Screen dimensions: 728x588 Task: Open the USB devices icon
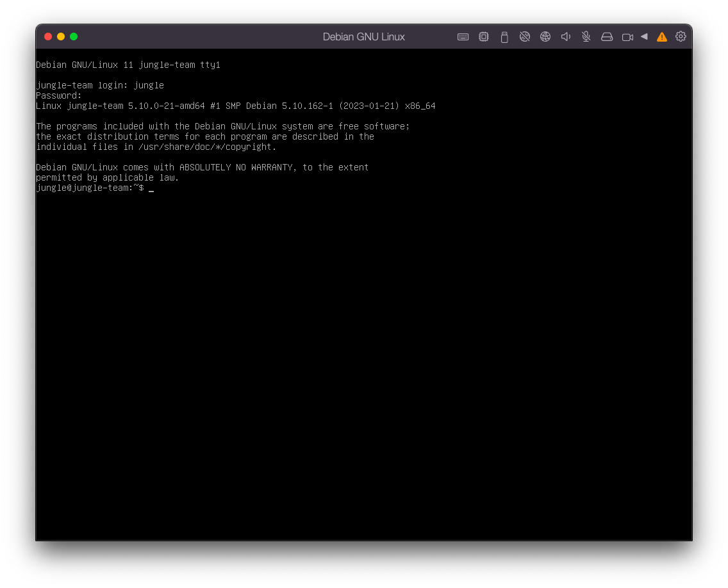(504, 37)
